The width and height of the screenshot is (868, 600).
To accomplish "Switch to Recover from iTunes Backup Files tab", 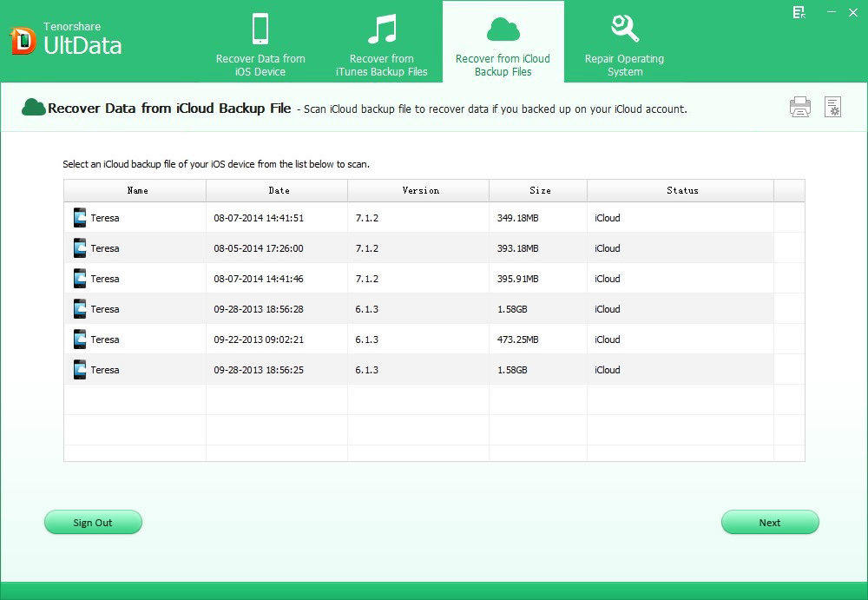I will click(381, 43).
